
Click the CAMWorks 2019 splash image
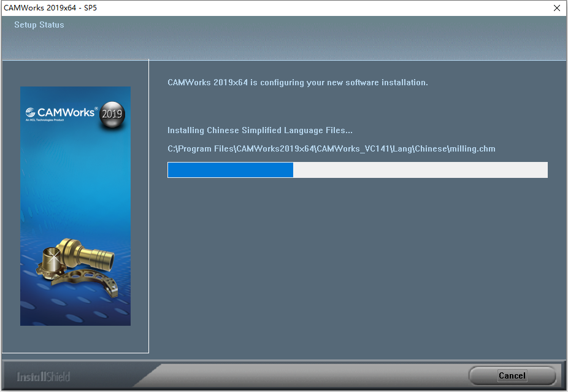tap(75, 206)
